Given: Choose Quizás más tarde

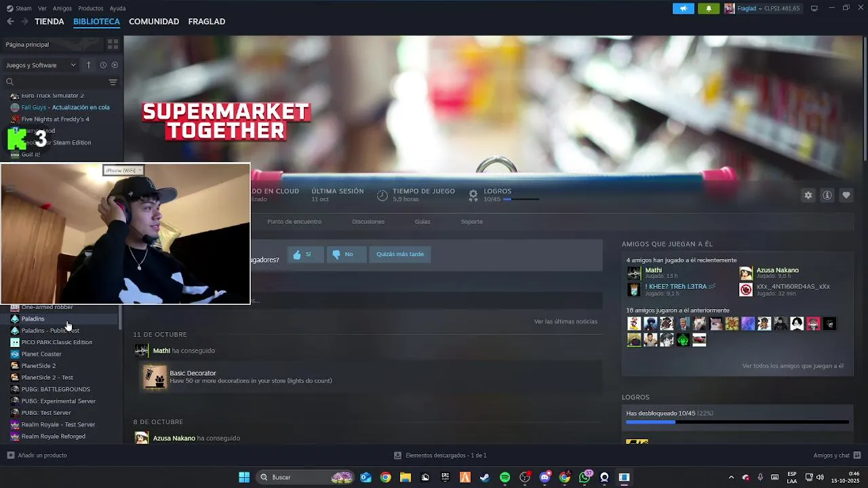Looking at the screenshot, I should click(400, 254).
